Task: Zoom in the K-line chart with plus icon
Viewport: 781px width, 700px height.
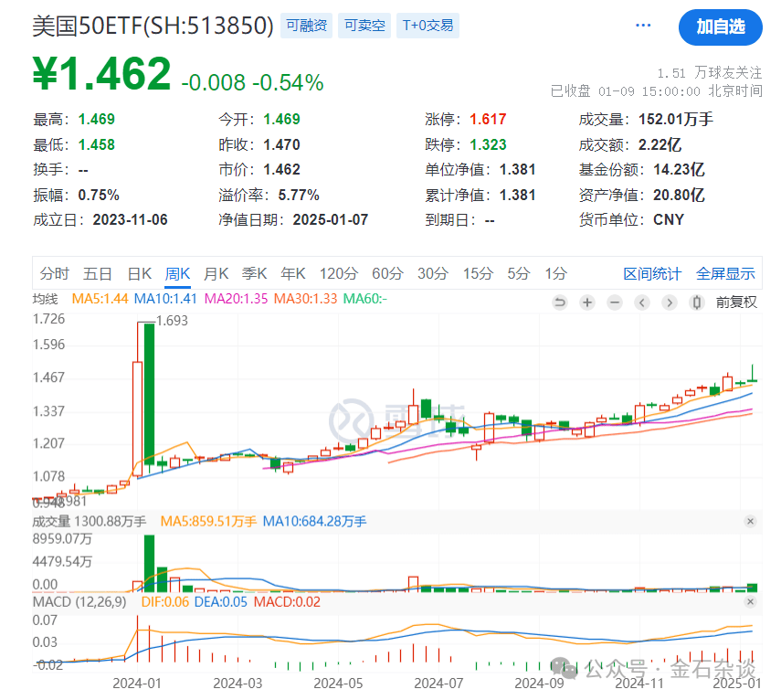Action: point(587,302)
